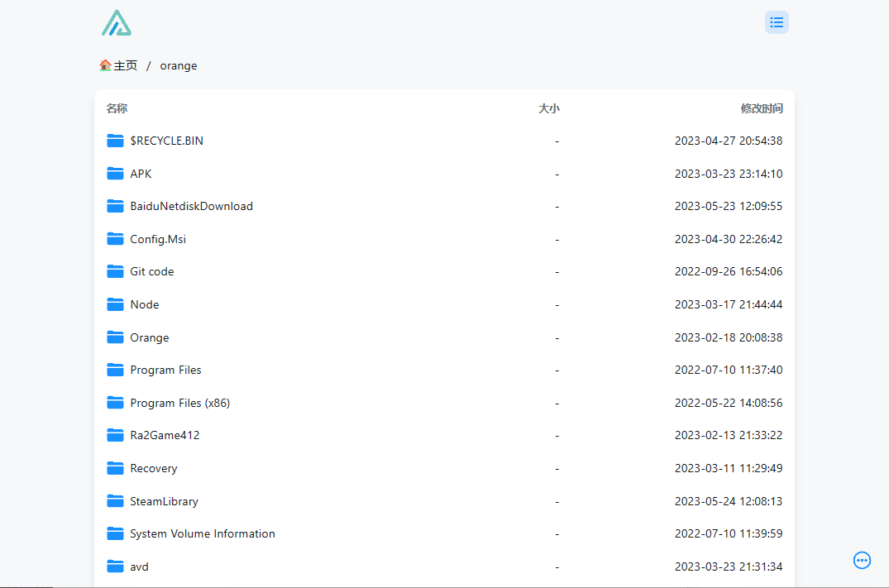Click the Config.Msi folder icon

click(x=115, y=239)
